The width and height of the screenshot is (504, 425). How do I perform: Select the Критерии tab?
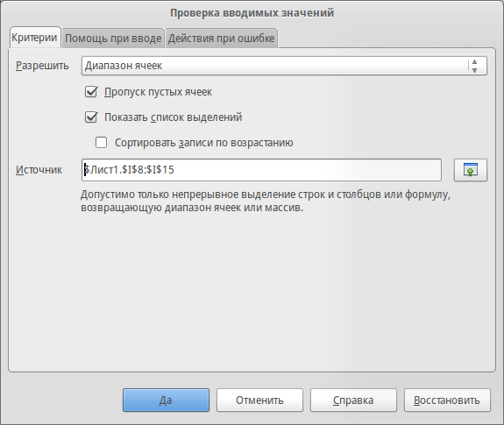[x=34, y=38]
